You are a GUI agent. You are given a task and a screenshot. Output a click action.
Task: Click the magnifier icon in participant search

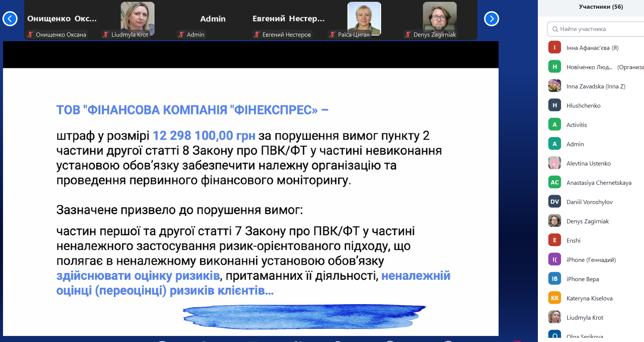[555, 29]
